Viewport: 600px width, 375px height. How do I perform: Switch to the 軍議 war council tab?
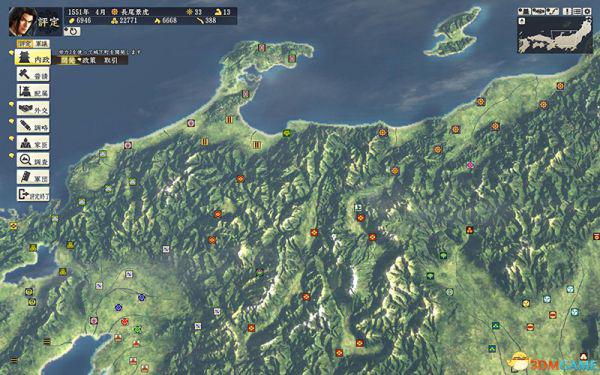[x=42, y=44]
